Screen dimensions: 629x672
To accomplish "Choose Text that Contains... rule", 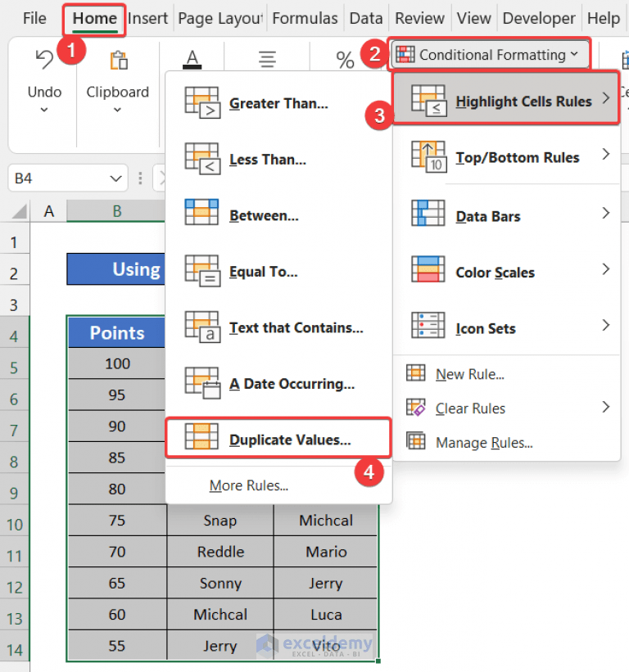I will coord(278,328).
